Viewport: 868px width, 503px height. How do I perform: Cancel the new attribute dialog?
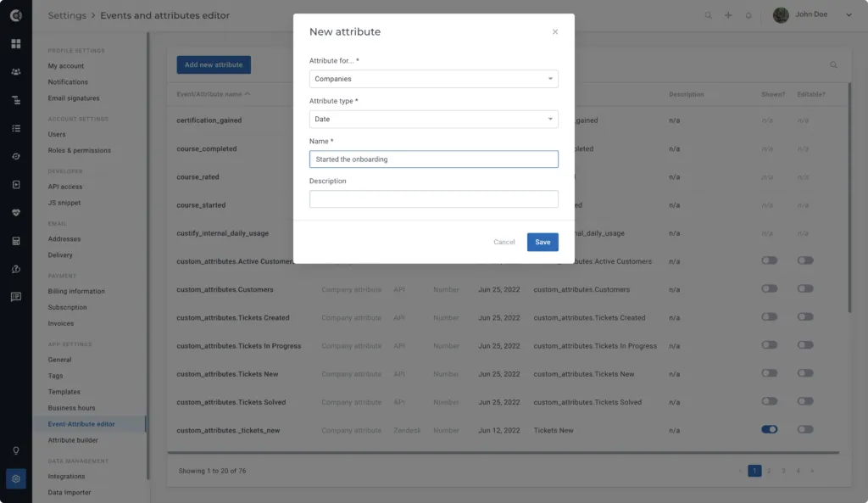[x=504, y=242]
